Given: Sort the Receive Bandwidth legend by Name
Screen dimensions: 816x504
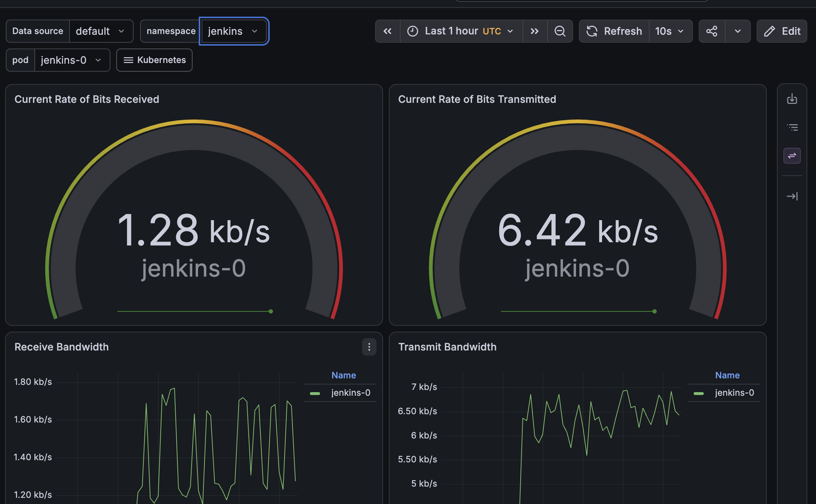Looking at the screenshot, I should click(x=344, y=375).
